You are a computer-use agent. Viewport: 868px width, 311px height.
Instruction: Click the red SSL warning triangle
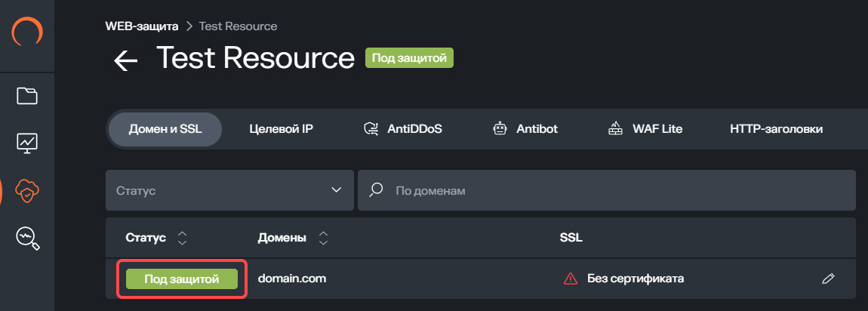coord(571,279)
